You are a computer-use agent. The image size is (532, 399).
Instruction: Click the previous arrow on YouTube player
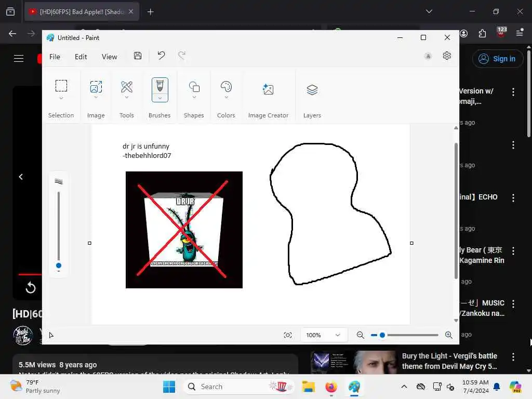(x=21, y=177)
